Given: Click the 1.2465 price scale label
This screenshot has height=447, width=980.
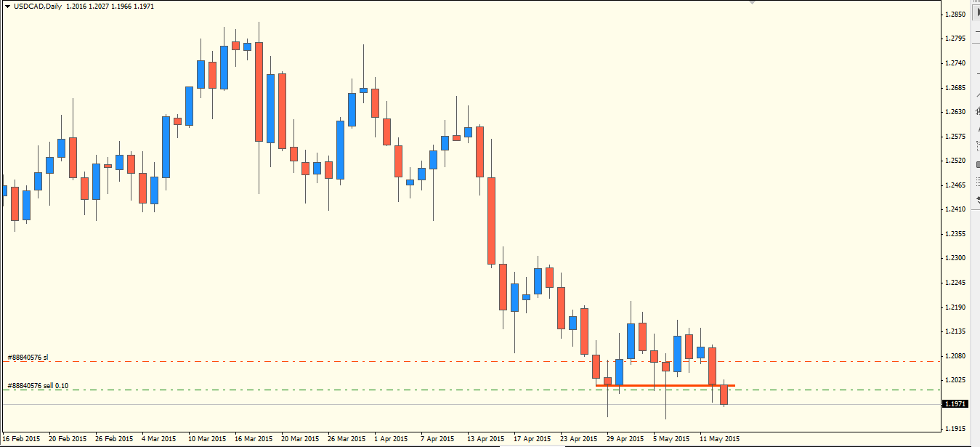Looking at the screenshot, I should [x=956, y=185].
